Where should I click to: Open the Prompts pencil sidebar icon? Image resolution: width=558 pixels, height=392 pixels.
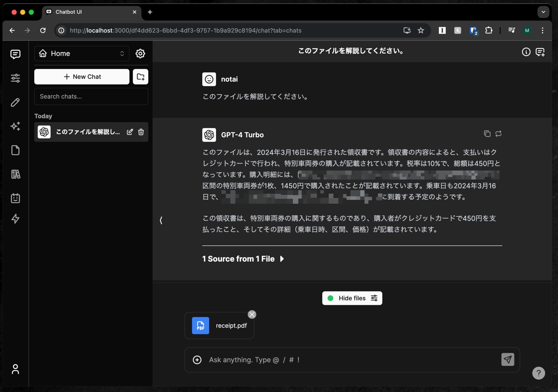pyautogui.click(x=15, y=102)
